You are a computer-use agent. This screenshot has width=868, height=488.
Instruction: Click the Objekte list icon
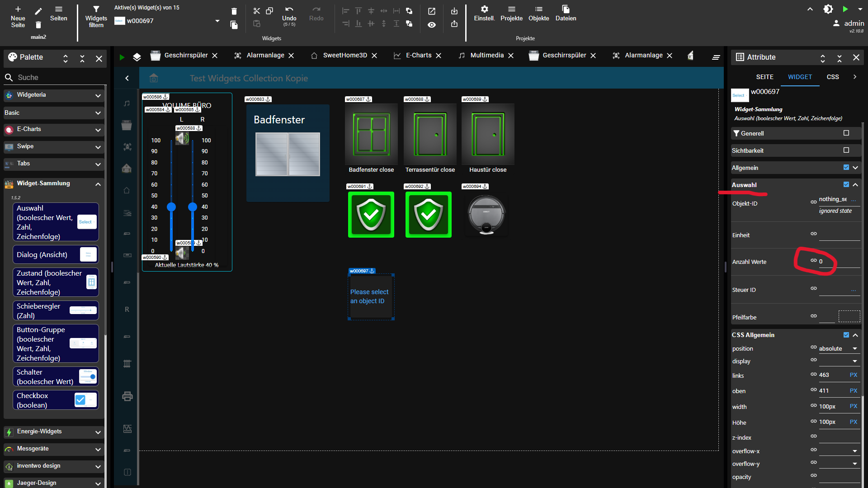click(538, 9)
